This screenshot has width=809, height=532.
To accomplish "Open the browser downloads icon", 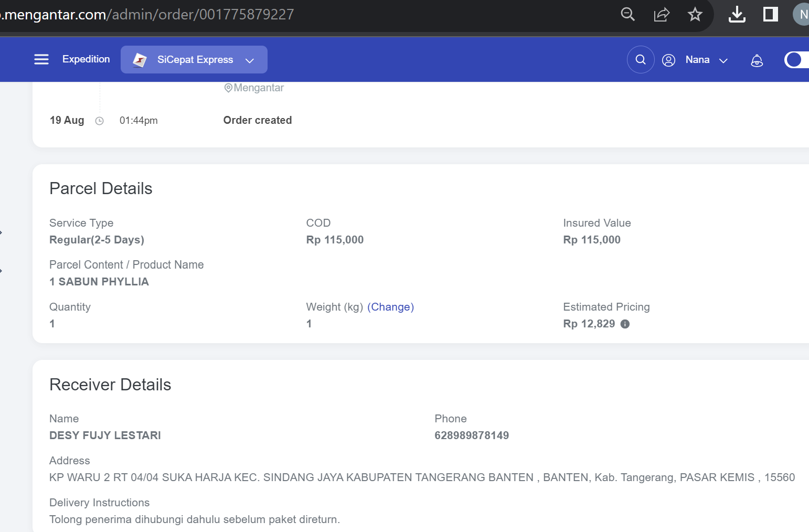I will [737, 14].
